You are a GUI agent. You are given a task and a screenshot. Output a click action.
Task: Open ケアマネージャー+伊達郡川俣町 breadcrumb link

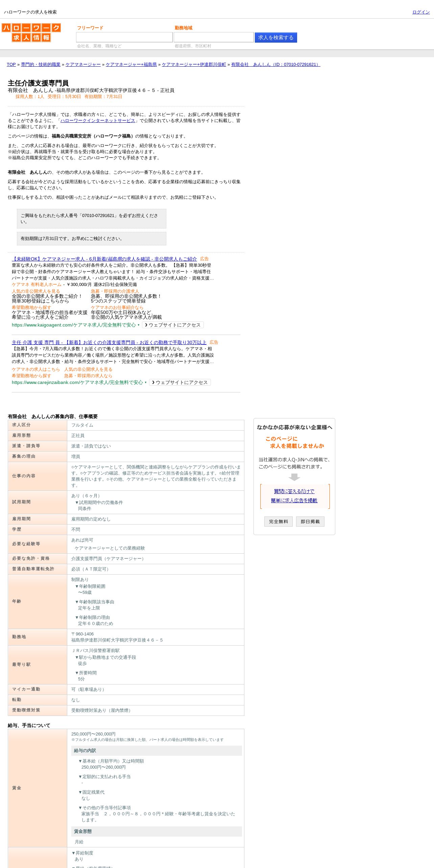click(x=194, y=65)
